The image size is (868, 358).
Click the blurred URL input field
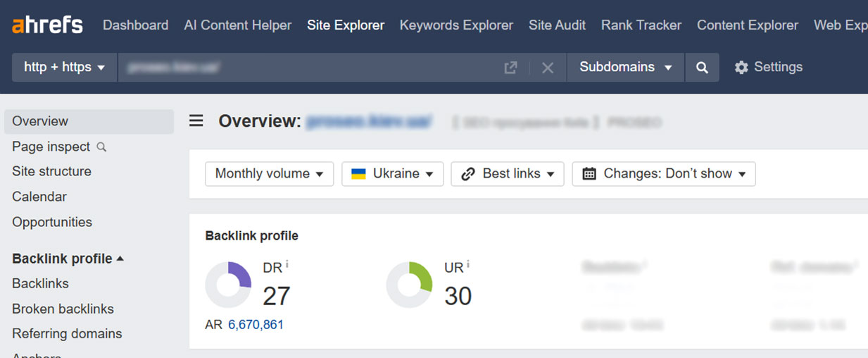coord(310,68)
